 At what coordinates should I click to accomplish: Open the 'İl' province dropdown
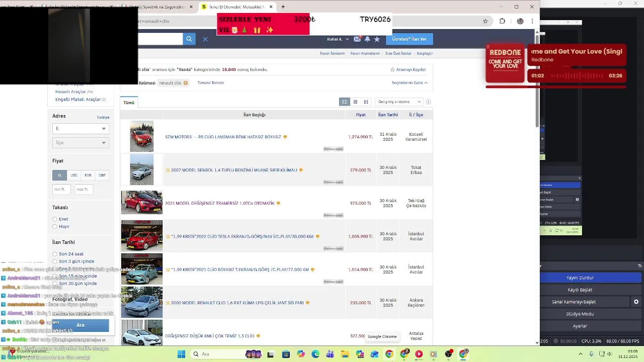(80, 129)
